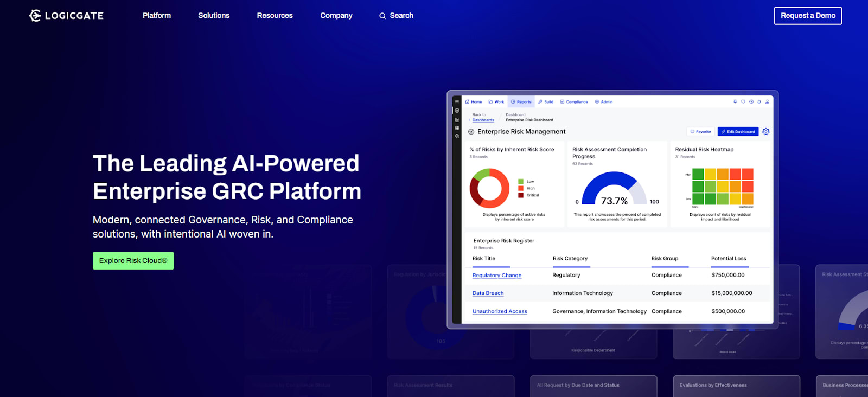Screen dimensions: 868x397
Task: Open dashboard settings gear icon
Action: pyautogui.click(x=766, y=132)
